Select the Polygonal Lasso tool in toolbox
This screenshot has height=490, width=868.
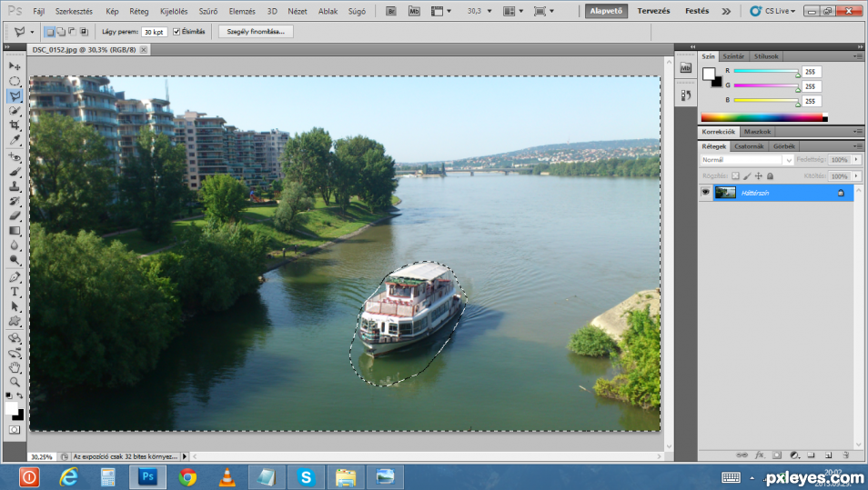pos(15,95)
